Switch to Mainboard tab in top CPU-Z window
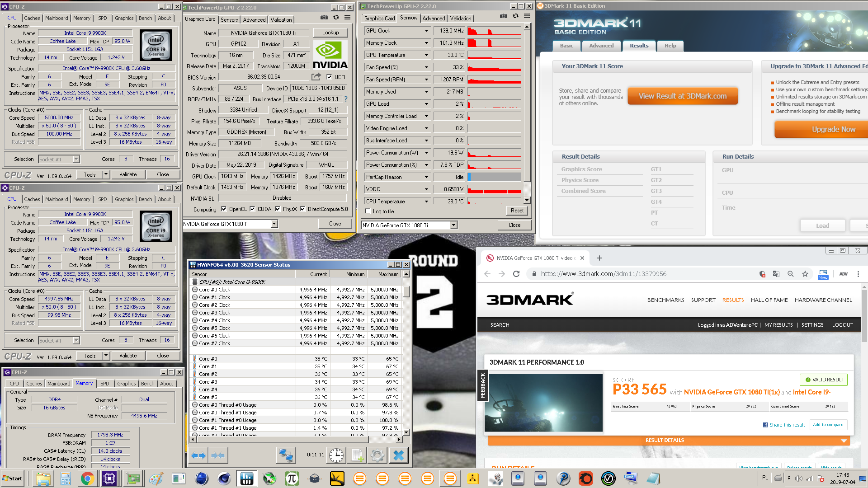Viewport: 868px width, 488px height. tap(57, 18)
